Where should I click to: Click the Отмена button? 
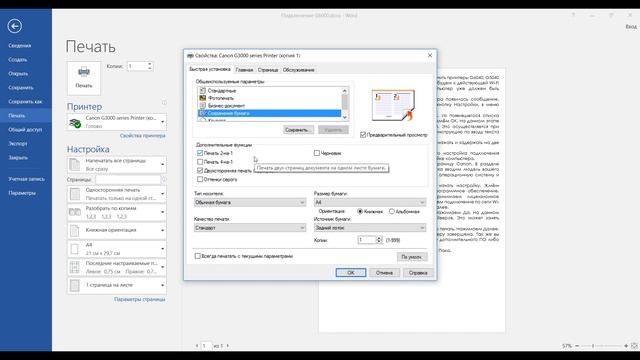[x=384, y=273]
